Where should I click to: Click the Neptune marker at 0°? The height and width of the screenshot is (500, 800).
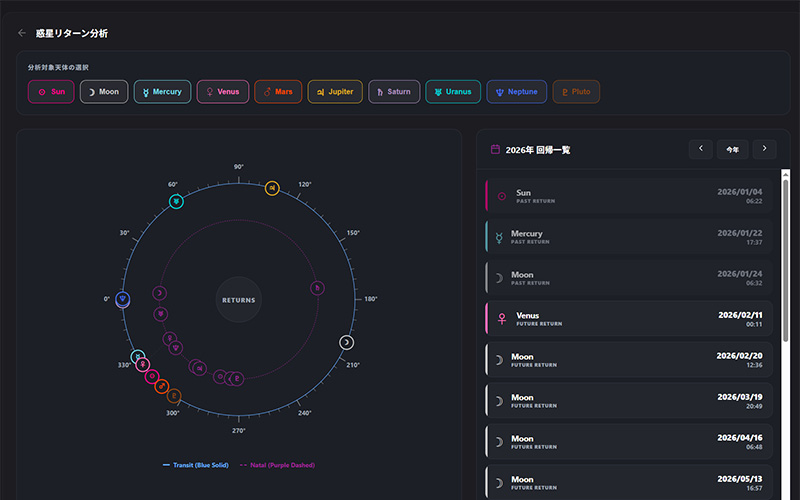coord(122,299)
